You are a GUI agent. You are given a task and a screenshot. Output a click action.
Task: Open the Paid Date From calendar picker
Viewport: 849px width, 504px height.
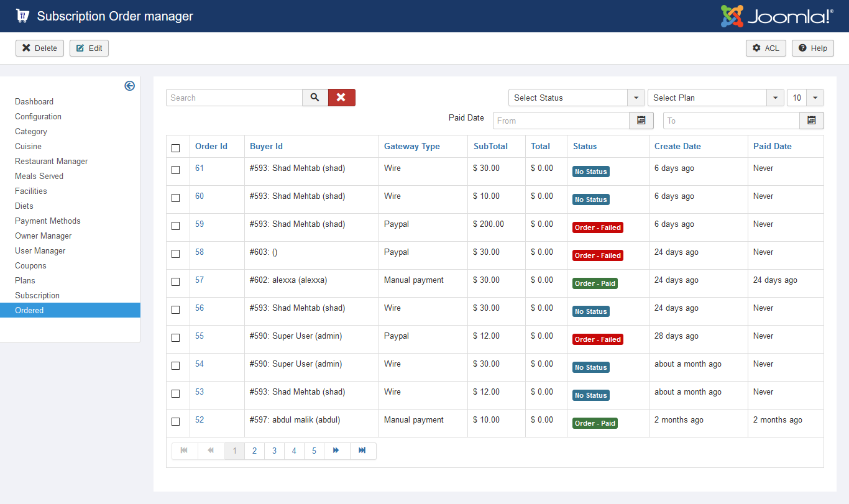[x=641, y=121]
